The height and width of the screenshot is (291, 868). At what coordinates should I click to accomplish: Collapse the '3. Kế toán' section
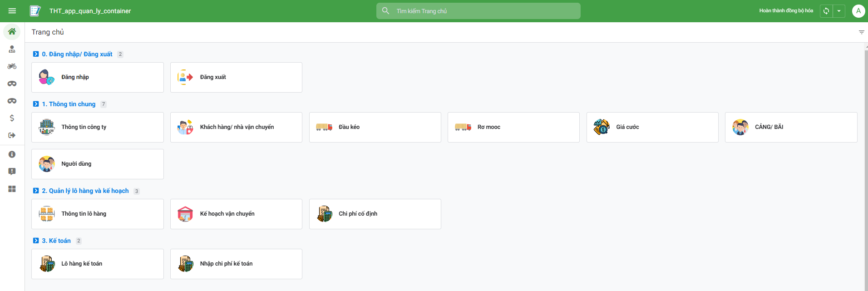[x=36, y=241]
